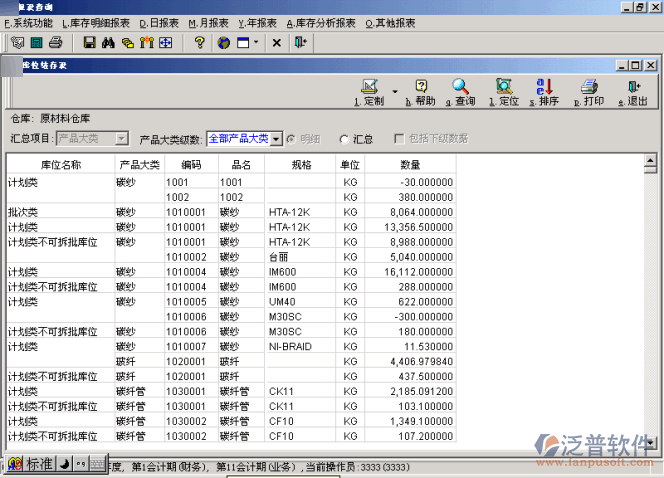Click the 排序 (Sort) toolbar icon

point(545,91)
